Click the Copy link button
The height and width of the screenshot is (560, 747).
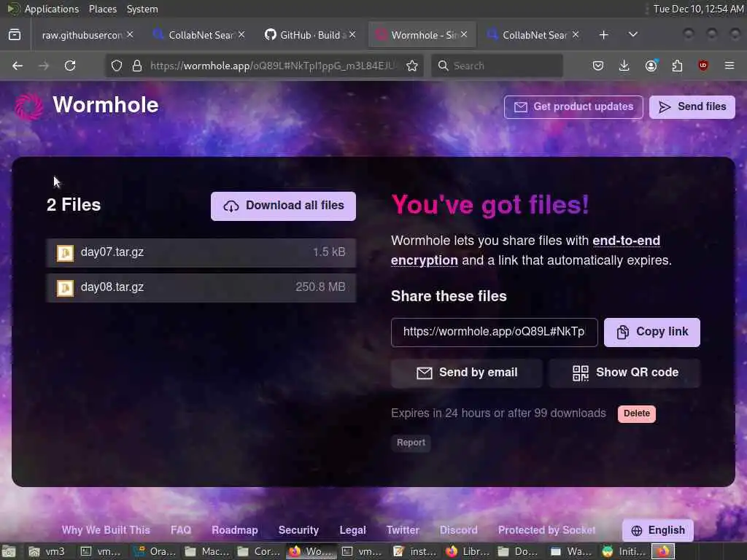pos(652,332)
